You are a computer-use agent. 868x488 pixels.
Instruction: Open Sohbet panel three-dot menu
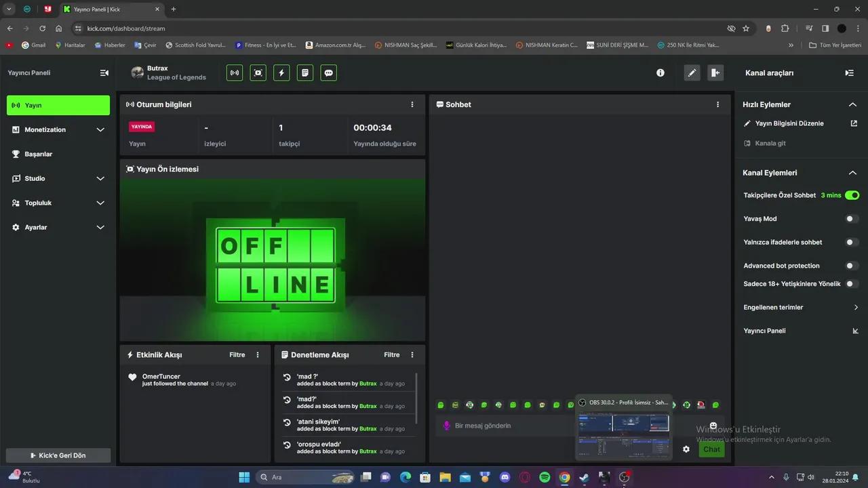point(718,104)
